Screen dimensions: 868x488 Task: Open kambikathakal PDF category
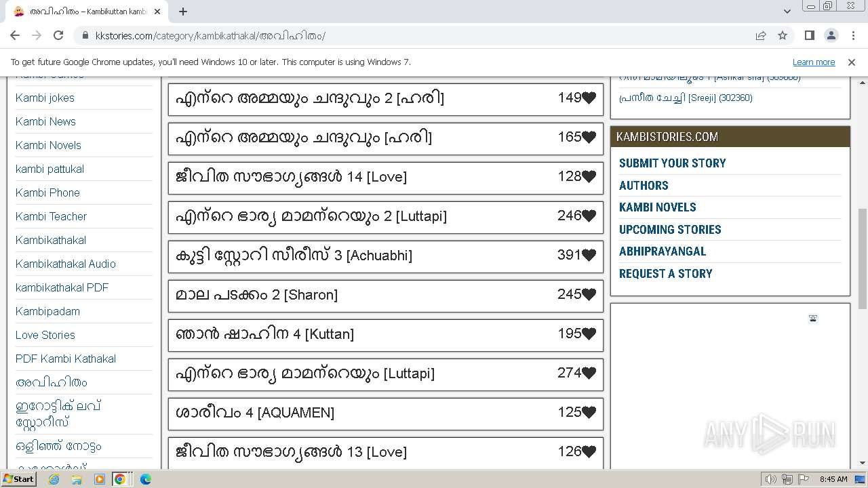(x=62, y=287)
